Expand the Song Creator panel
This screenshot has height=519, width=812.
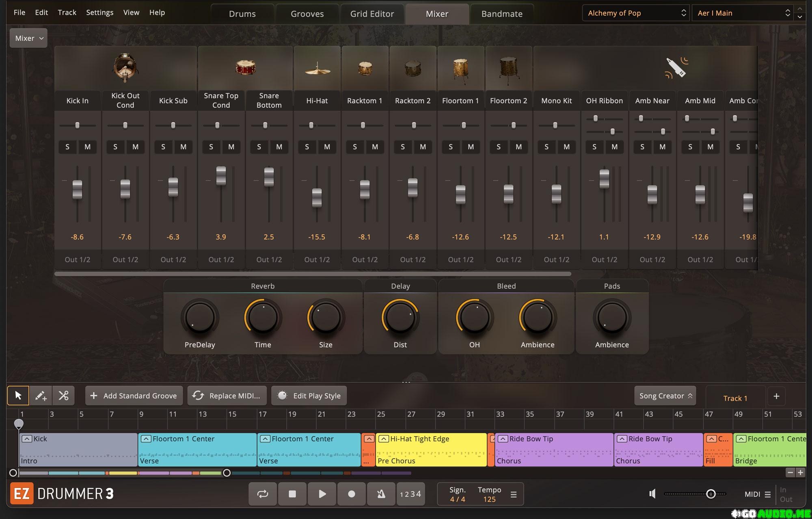pyautogui.click(x=665, y=396)
